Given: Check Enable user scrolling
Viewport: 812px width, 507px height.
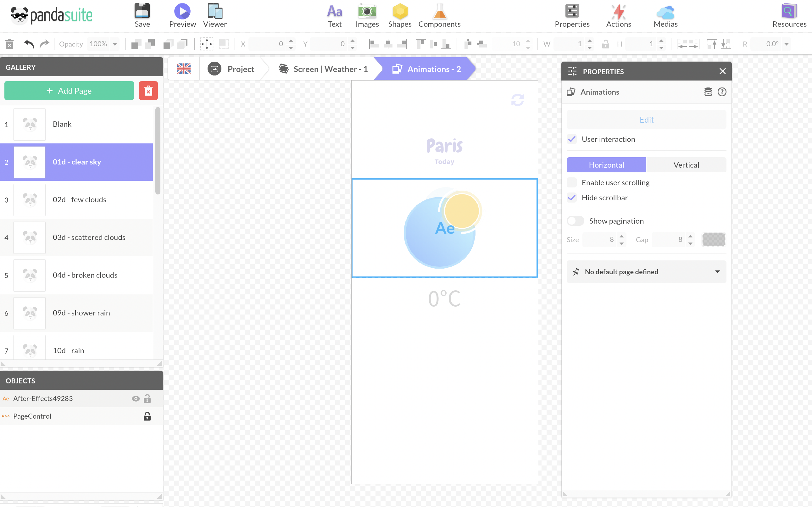Looking at the screenshot, I should pos(572,182).
